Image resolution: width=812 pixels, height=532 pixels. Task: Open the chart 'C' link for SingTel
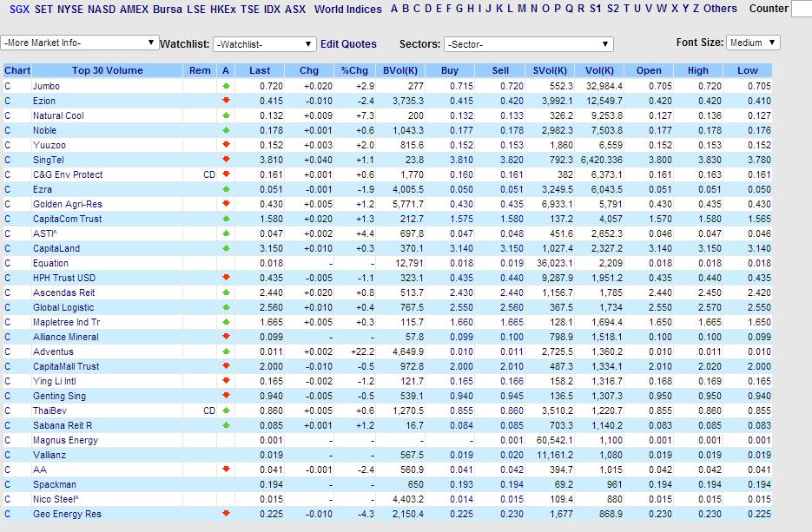[x=7, y=160]
